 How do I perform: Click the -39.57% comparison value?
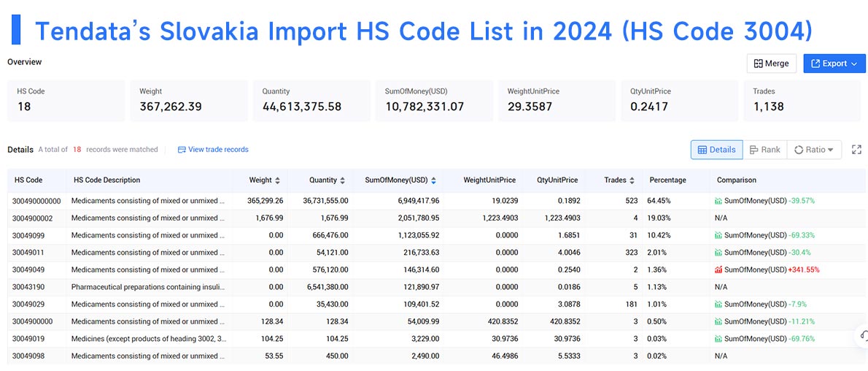point(802,201)
